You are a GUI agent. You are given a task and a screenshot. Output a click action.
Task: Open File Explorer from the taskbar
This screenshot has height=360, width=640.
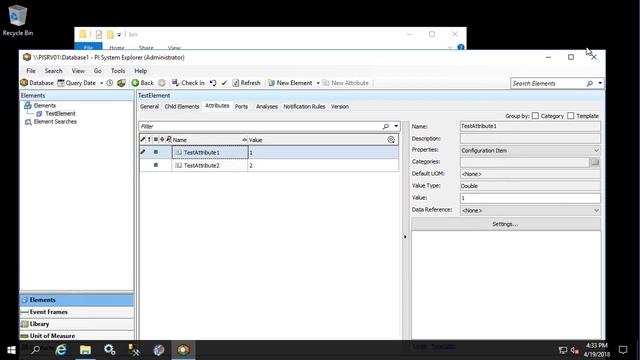click(x=85, y=350)
